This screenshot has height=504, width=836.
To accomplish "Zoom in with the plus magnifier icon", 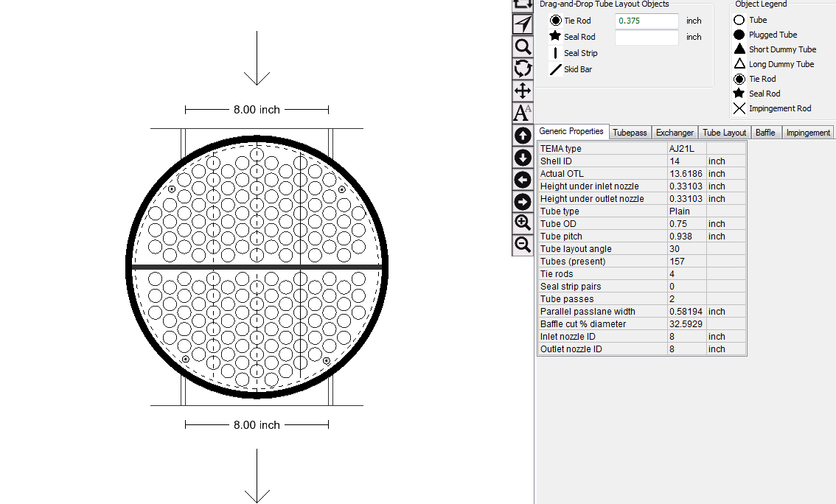I will [523, 223].
